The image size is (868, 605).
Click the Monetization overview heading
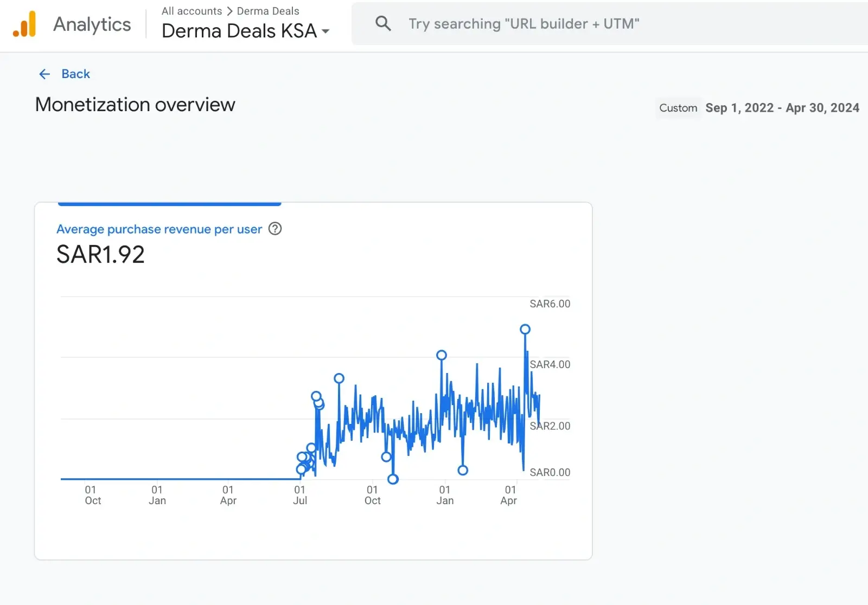pos(135,105)
